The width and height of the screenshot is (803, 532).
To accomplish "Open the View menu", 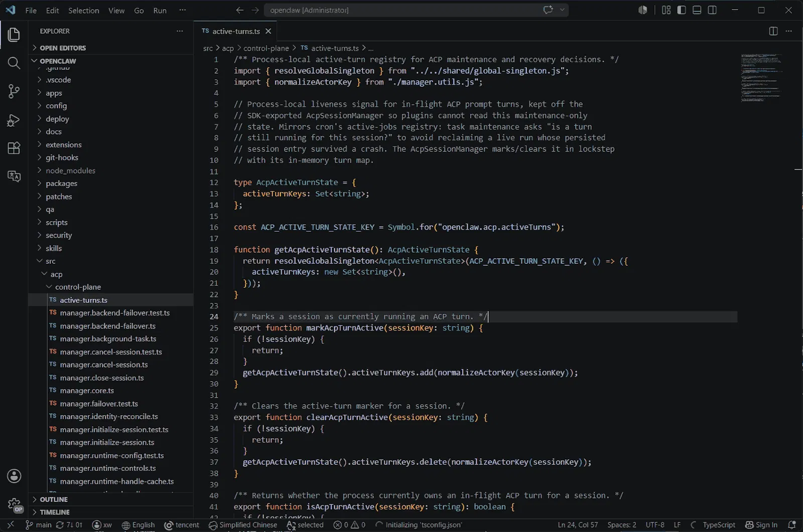I will click(116, 11).
